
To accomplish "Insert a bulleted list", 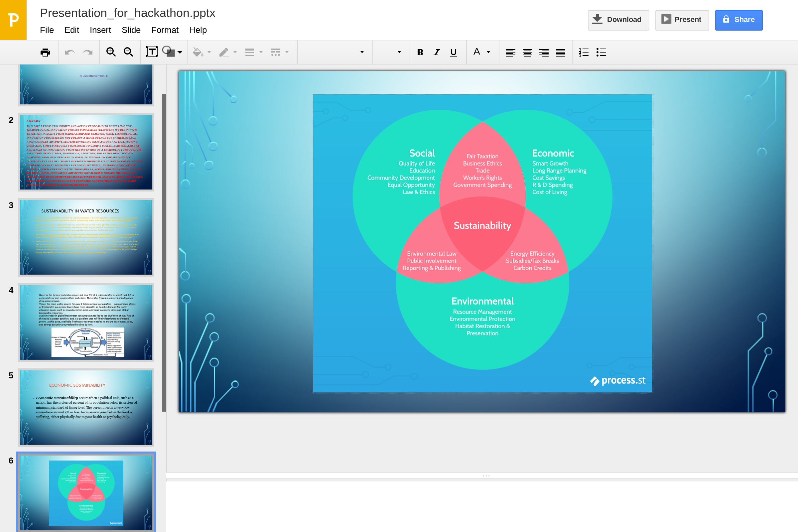I will [601, 52].
